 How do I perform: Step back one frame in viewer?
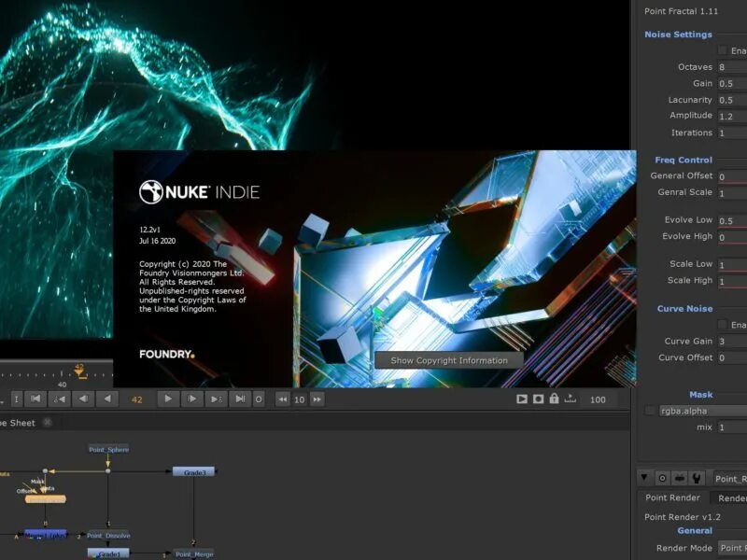click(x=83, y=399)
